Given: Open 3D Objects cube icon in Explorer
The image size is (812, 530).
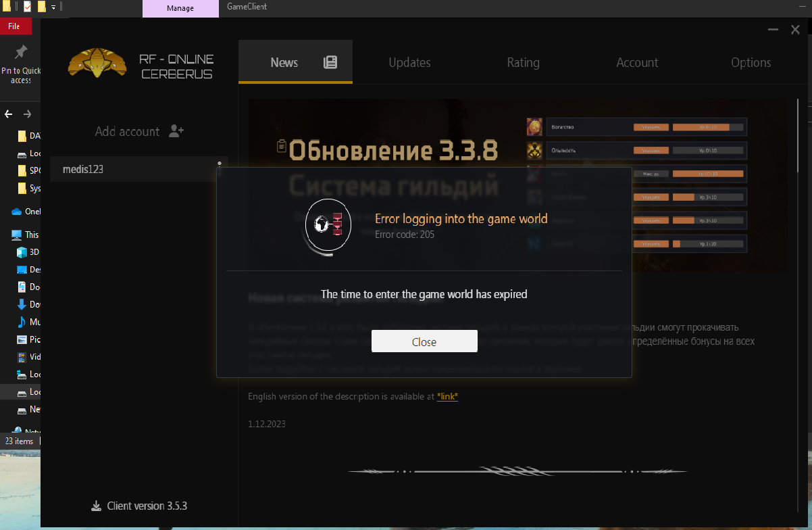Looking at the screenshot, I should pyautogui.click(x=22, y=252).
